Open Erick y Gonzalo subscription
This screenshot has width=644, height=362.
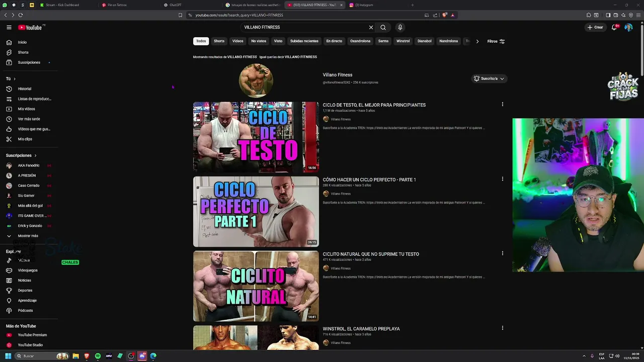tap(29, 226)
